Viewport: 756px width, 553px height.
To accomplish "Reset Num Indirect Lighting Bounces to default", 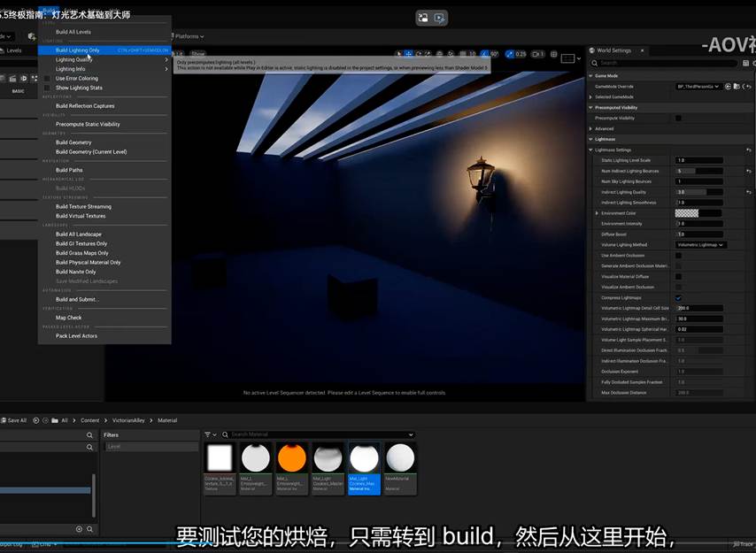I will pos(748,171).
